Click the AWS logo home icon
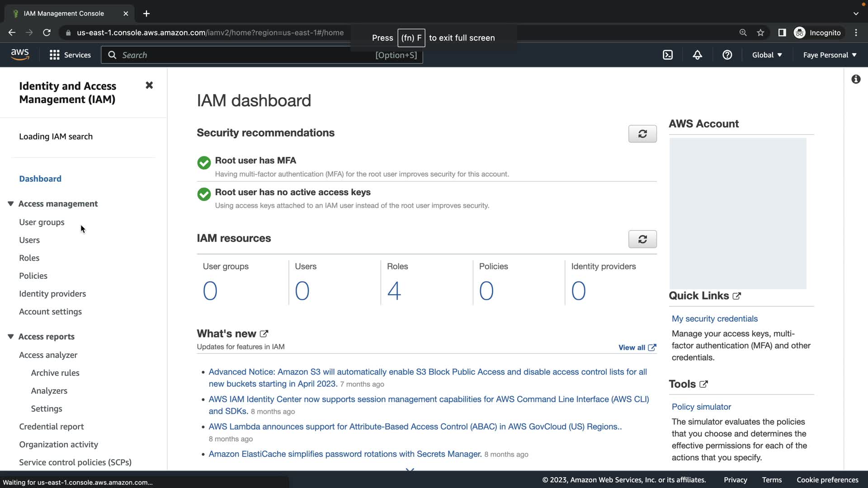This screenshot has height=488, width=868. pyautogui.click(x=20, y=55)
